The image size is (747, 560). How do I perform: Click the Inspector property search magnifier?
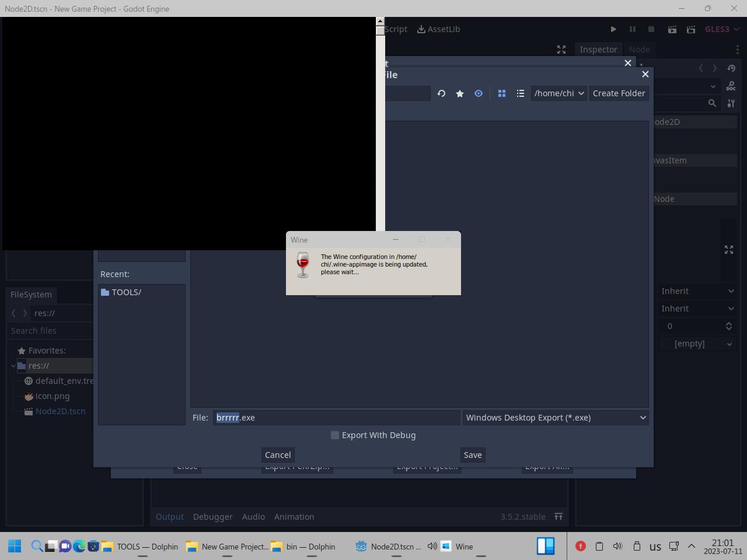pyautogui.click(x=712, y=103)
